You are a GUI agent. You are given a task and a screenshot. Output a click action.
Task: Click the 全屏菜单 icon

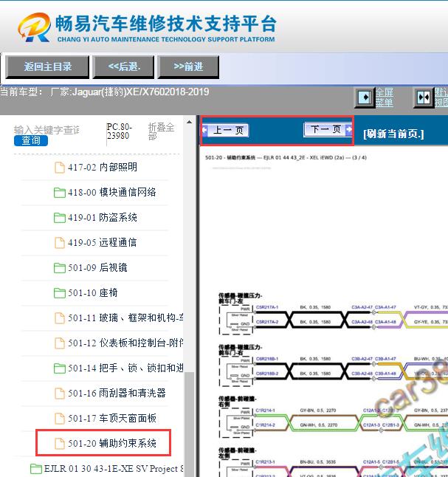point(365,98)
